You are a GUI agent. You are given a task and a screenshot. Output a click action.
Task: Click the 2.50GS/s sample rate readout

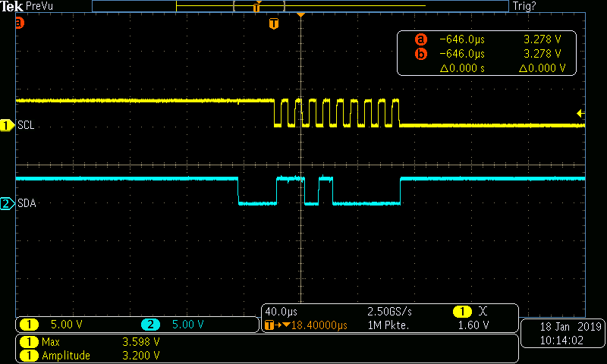[x=389, y=312]
